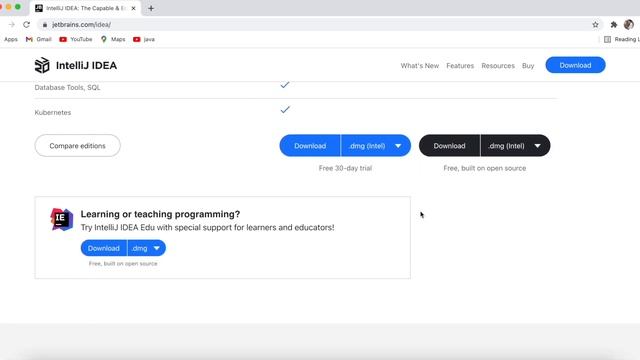Click 'Database Tools, SQL' feature text

[67, 87]
